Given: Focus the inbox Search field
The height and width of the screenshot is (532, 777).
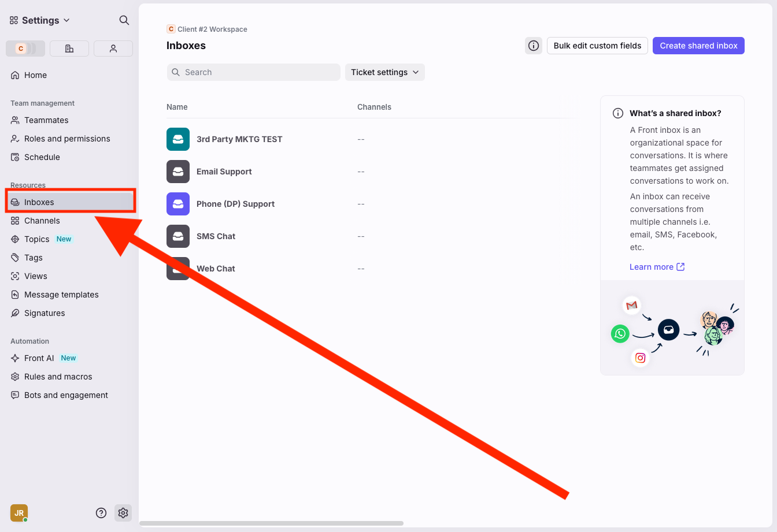Looking at the screenshot, I should coord(254,72).
